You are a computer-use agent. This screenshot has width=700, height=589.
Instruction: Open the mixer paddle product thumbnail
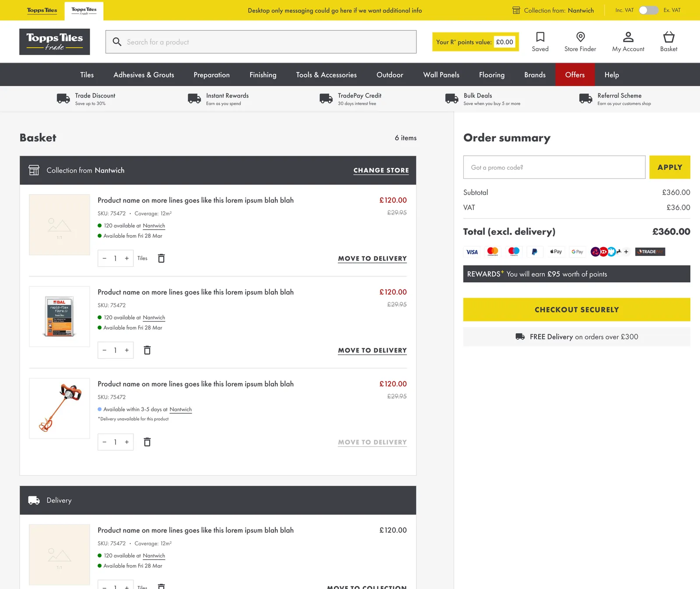tap(59, 408)
